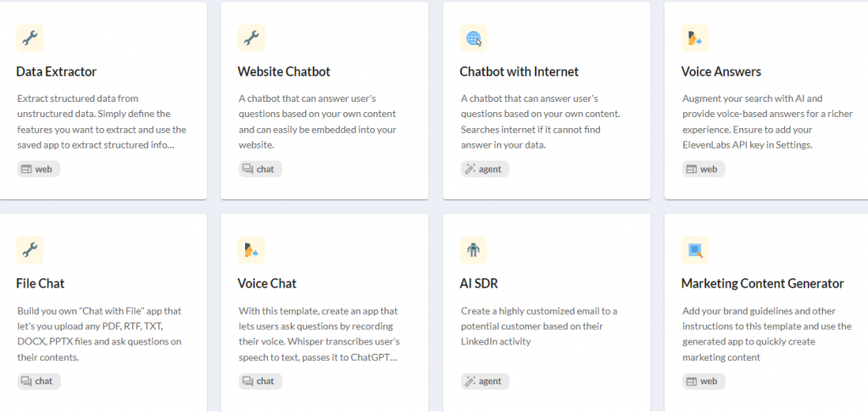Click the Voice Chat icon
The image size is (868, 414).
coord(251,250)
